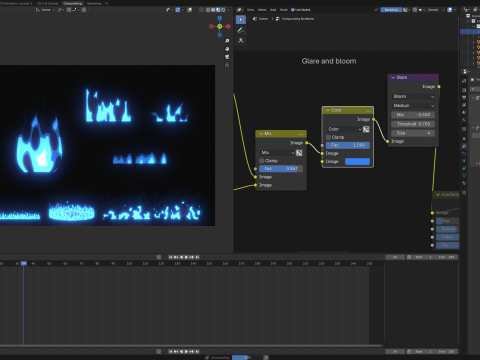Open the Select menu in node editor
The height and width of the screenshot is (360, 480).
coord(262,10)
